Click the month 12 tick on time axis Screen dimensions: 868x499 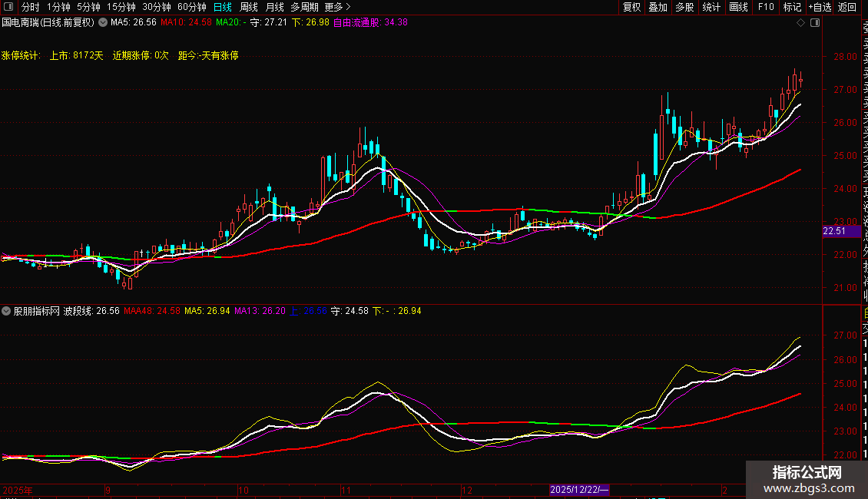467,490
